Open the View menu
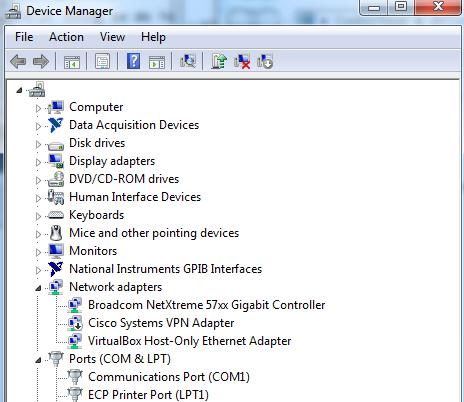Viewport: 464px width, 402px height. tap(112, 37)
